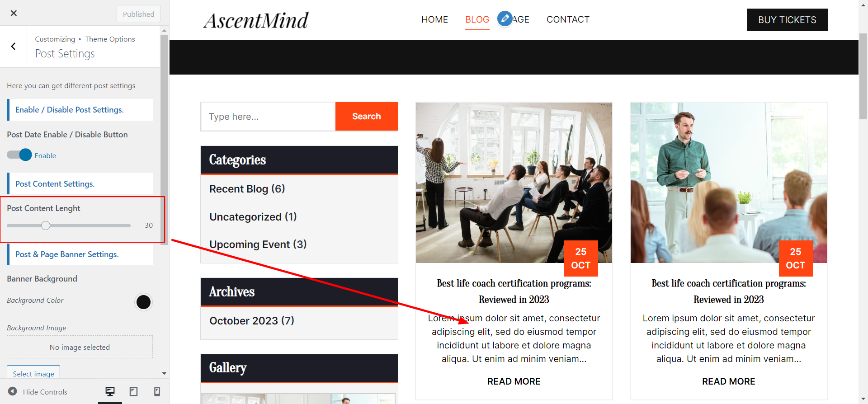Adjust the Post Content Lenght slider handle
This screenshot has height=404, width=868.
tap(46, 225)
